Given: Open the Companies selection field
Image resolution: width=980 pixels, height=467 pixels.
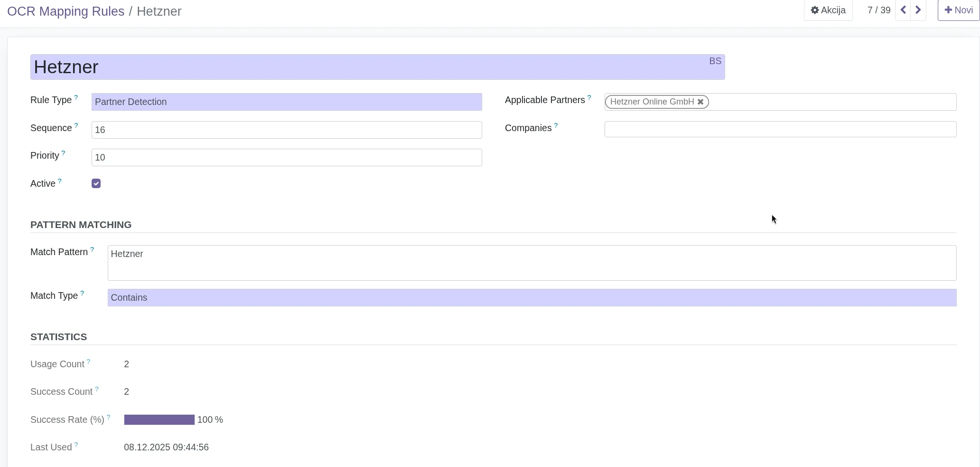Looking at the screenshot, I should [780, 129].
